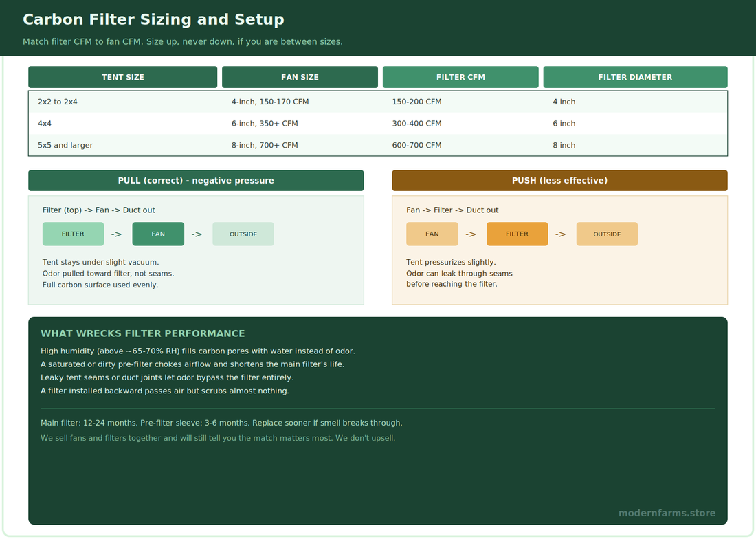Click the FILTER DIAMETER column header
Viewport: 756px width, 539px height.
635,77
